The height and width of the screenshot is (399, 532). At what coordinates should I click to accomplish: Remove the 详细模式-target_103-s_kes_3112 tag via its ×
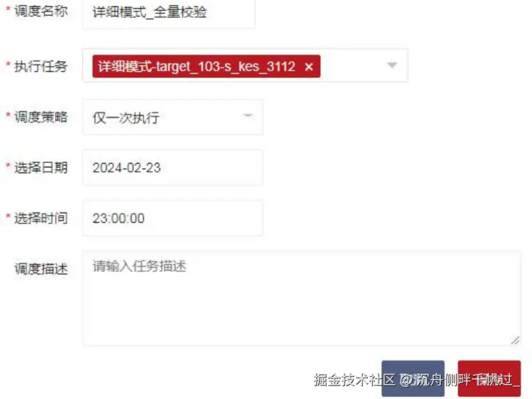[x=309, y=67]
